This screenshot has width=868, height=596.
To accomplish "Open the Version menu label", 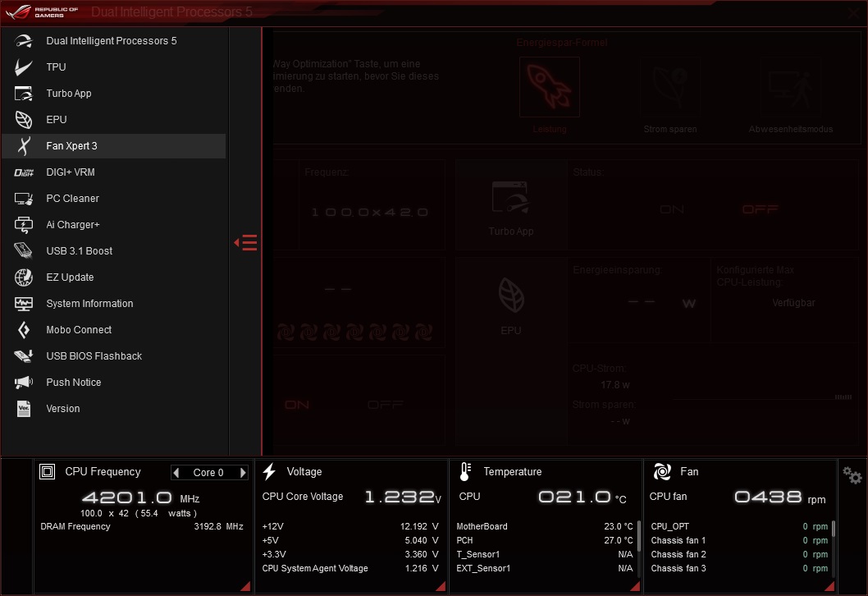I will coord(63,409).
